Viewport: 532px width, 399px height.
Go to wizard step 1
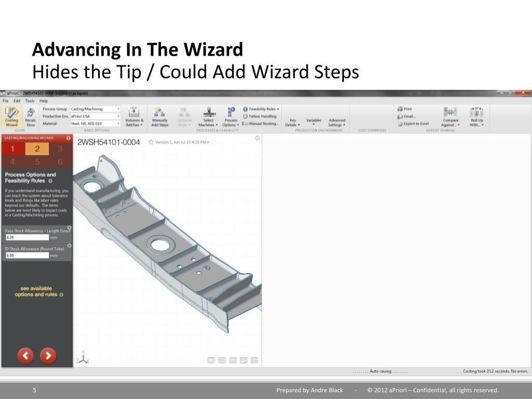tap(13, 149)
